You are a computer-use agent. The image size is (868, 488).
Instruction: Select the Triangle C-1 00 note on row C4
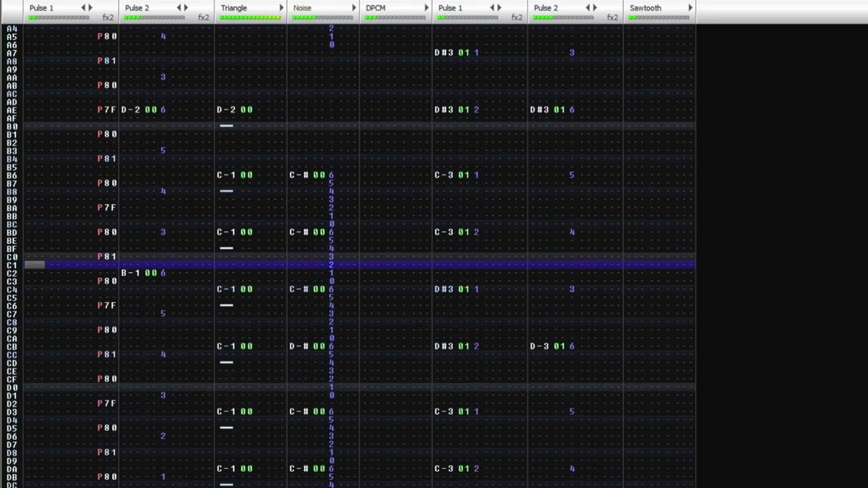235,289
